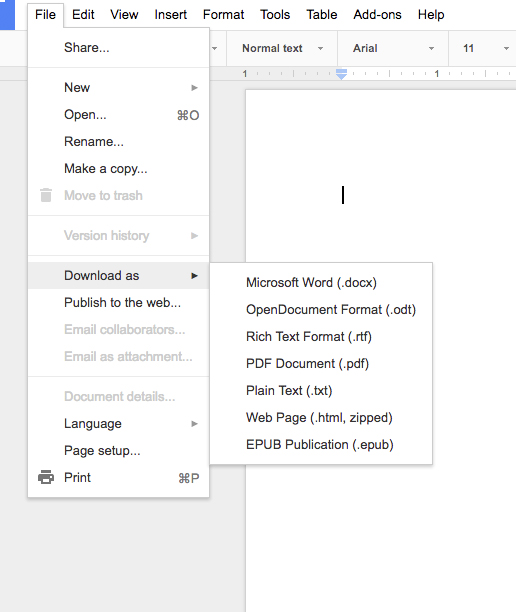Open the Insert menu
This screenshot has height=612, width=516.
click(x=171, y=14)
